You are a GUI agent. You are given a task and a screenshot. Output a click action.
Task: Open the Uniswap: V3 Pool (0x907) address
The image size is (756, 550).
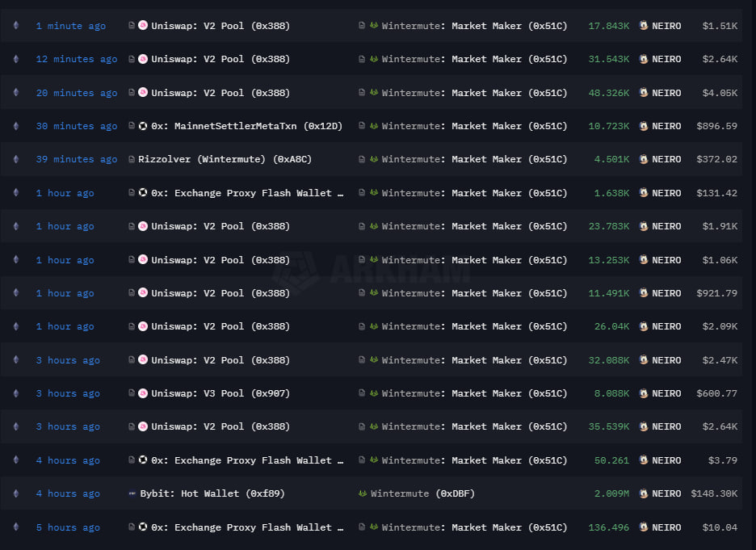point(220,393)
